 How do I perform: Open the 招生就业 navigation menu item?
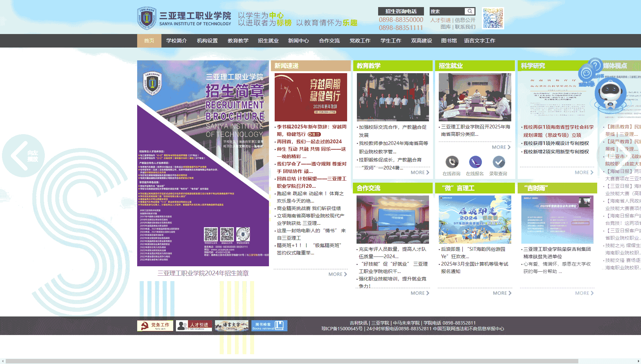coord(268,40)
